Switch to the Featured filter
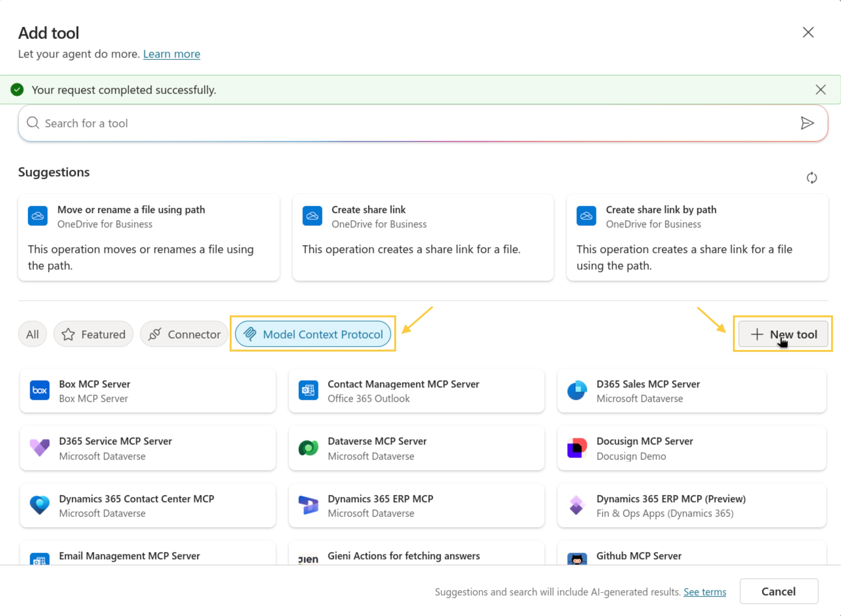The height and width of the screenshot is (616, 841). pyautogui.click(x=94, y=334)
